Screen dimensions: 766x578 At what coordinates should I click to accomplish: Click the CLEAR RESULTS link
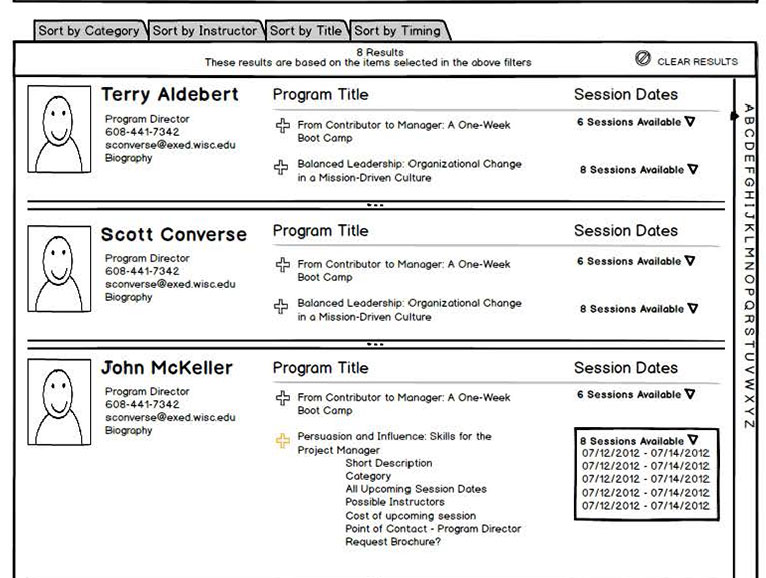tap(698, 62)
